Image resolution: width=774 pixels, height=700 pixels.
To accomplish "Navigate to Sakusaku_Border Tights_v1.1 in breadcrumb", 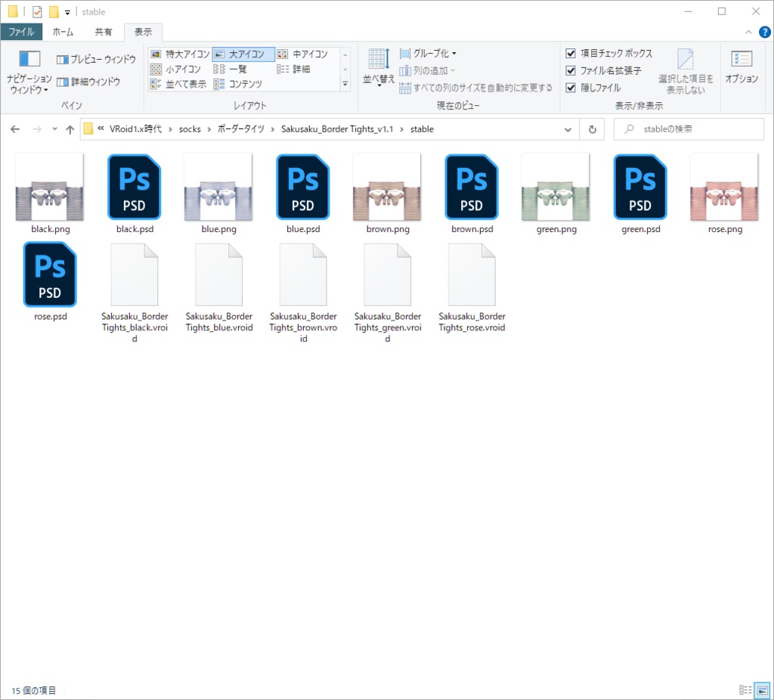I will coord(337,129).
